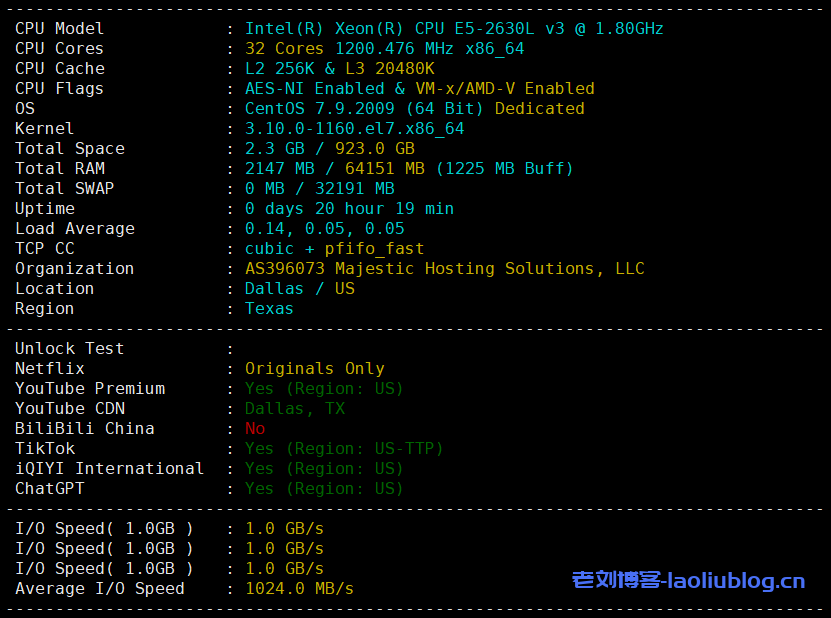Click the kernel version 3.10.0-1160 string

coord(354,129)
